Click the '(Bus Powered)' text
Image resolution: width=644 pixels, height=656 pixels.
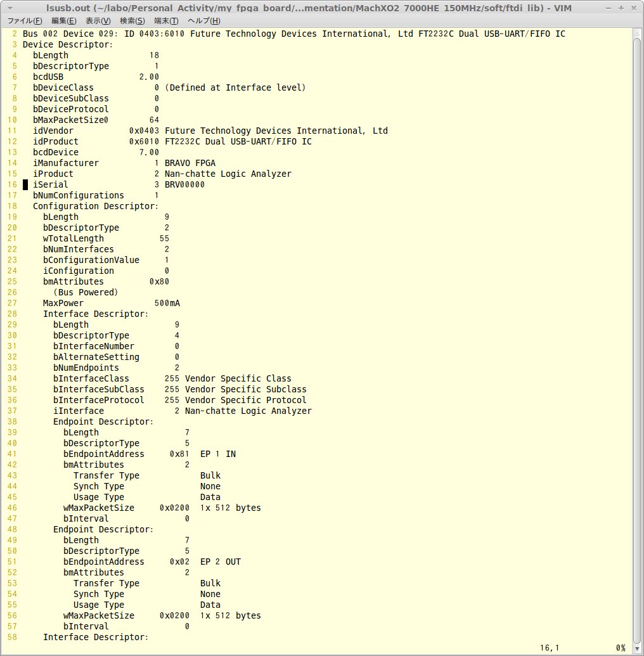point(86,292)
